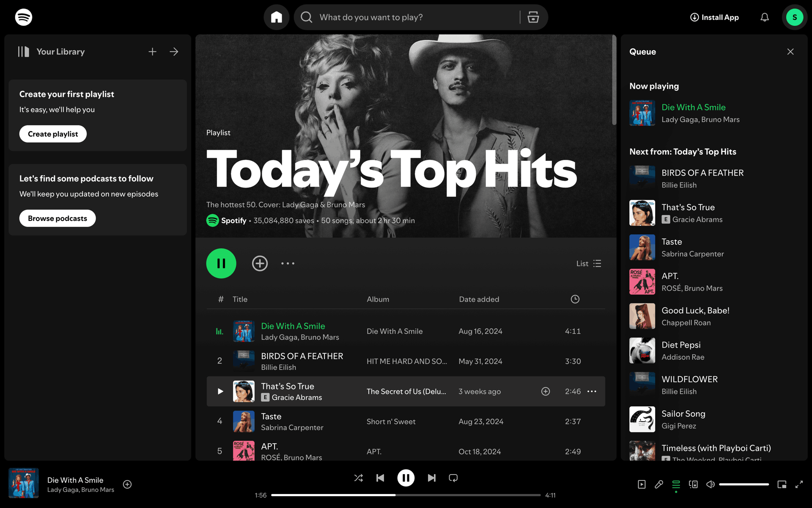Select WILDFLOWER in queue
The height and width of the screenshot is (508, 812).
(x=689, y=379)
